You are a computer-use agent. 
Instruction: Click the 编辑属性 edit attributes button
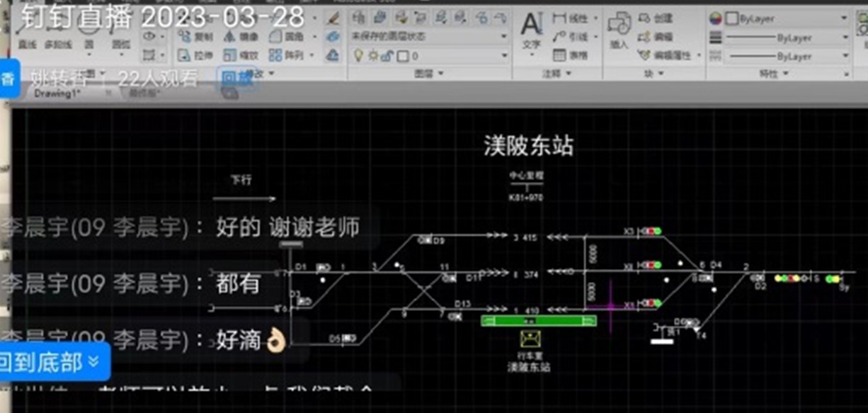coord(668,55)
